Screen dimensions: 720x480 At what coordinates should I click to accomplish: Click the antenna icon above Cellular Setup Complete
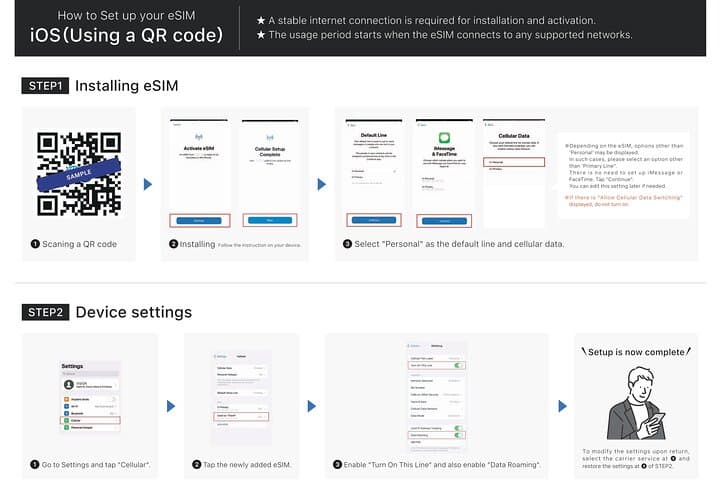[x=270, y=137]
